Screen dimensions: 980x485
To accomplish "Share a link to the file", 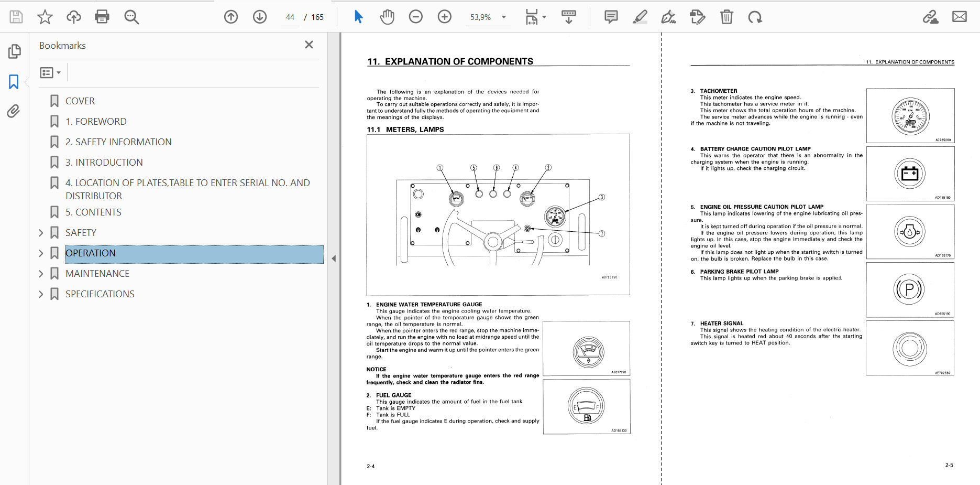I will [930, 17].
